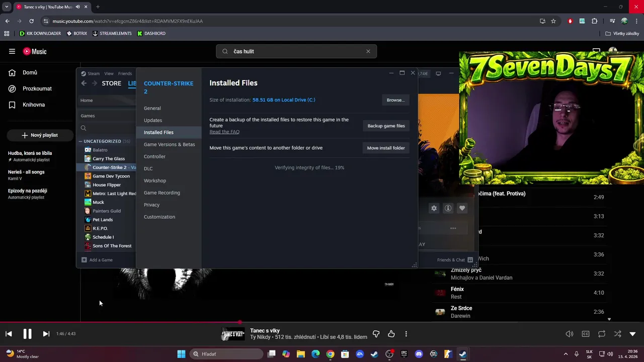Show hidden system tray icons chevron

click(x=566, y=354)
